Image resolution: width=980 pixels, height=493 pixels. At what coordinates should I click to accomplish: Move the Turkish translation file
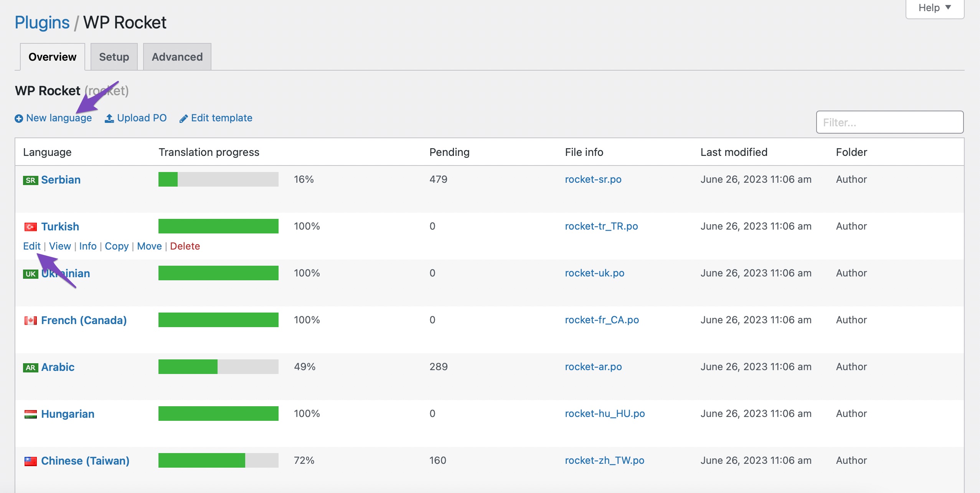[149, 246]
